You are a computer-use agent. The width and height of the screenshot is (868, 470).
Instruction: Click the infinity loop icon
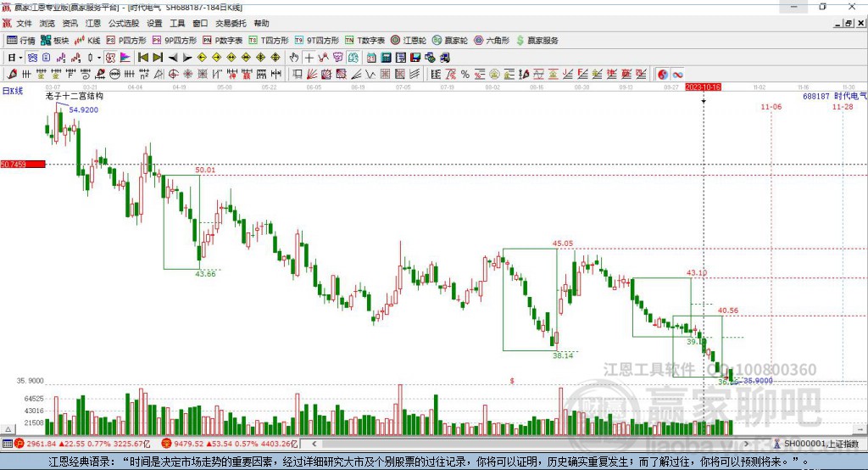(677, 75)
